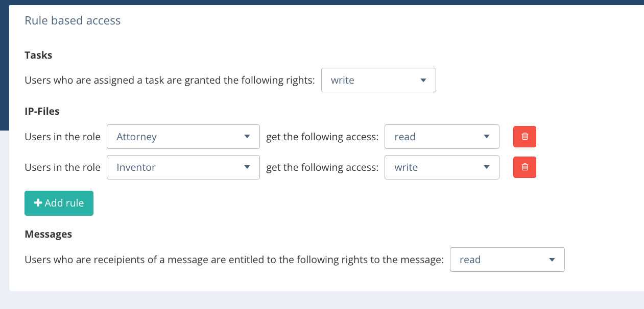This screenshot has width=644, height=309.
Task: Delete the Inventor role rule
Action: pos(524,167)
